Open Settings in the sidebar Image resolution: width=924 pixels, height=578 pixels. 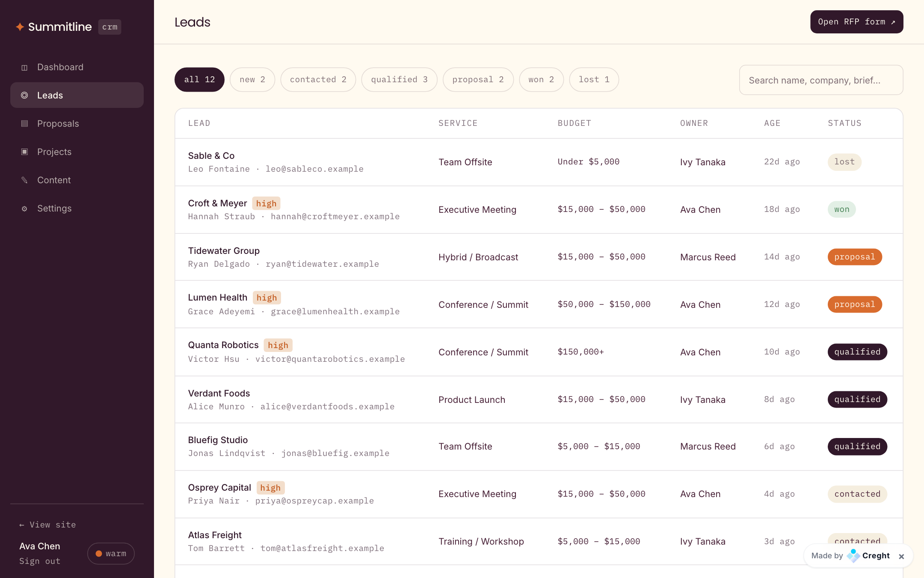pos(77,209)
